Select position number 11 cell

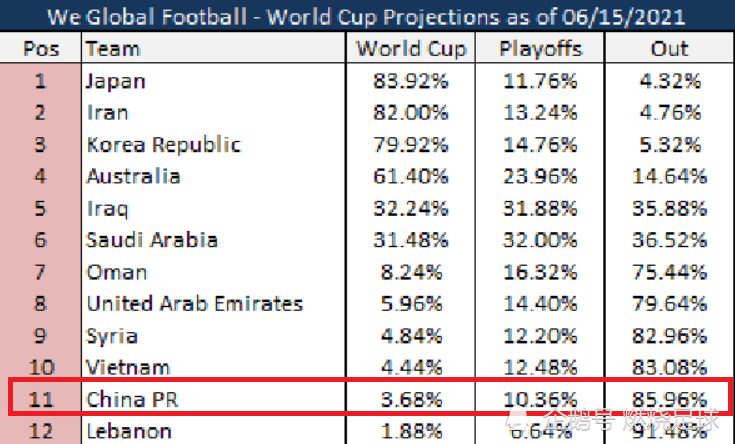coord(41,399)
